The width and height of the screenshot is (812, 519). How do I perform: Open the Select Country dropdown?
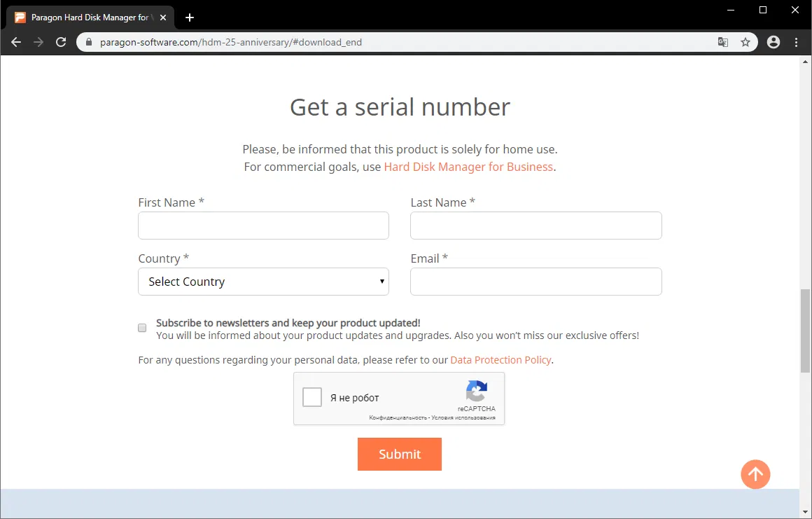263,282
